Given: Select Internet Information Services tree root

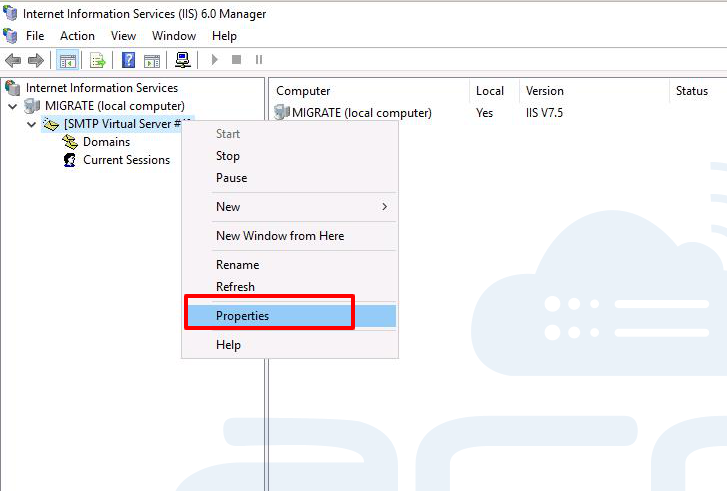Looking at the screenshot, I should tap(102, 88).
